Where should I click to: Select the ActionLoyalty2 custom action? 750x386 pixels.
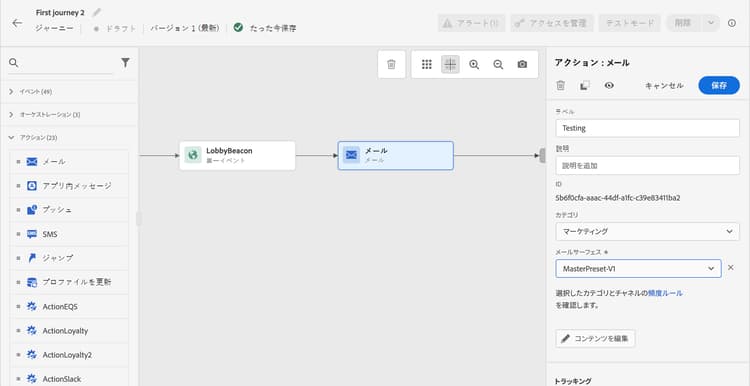[69, 355]
